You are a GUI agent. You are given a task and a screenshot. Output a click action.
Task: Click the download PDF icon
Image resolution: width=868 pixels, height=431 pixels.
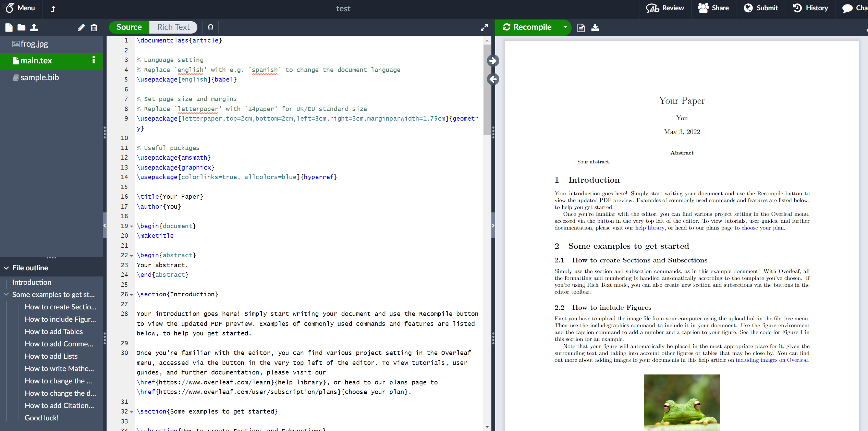coord(595,27)
